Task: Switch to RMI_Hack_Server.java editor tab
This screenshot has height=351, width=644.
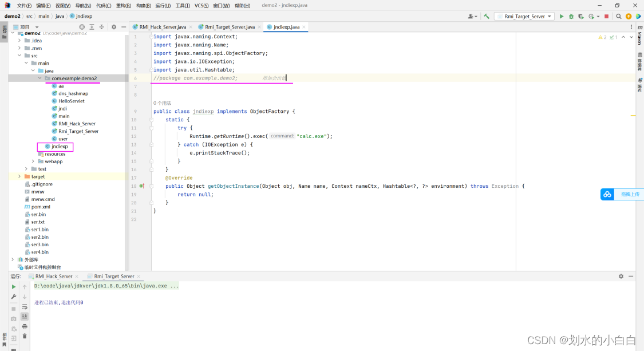Action: point(162,27)
